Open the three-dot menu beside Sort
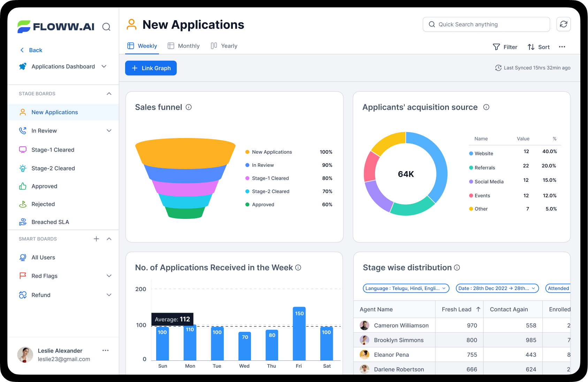This screenshot has width=588, height=382. tap(562, 47)
